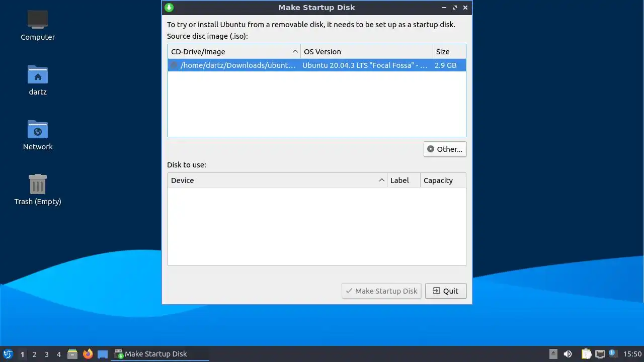The image size is (644, 362).
Task: Switch to workspace 2
Action: [34, 354]
